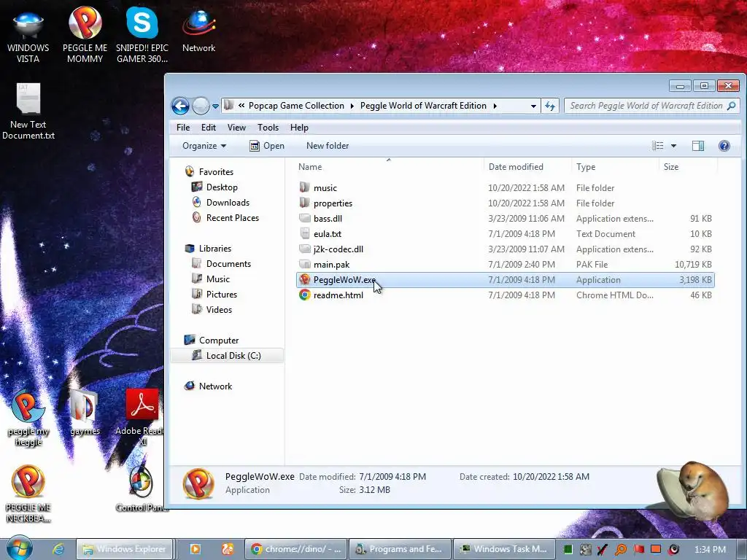Expand the path arrow after Popcap Game Collection
This screenshot has width=747, height=560.
pos(352,106)
